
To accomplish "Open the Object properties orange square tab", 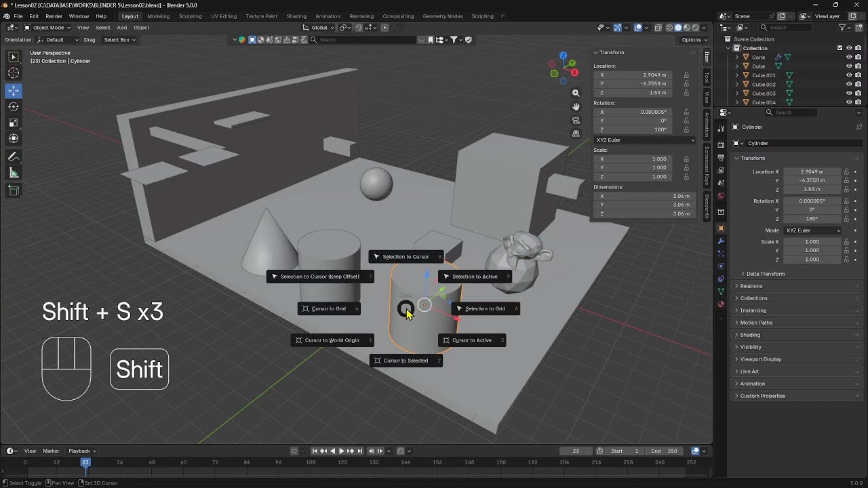I will click(x=721, y=228).
